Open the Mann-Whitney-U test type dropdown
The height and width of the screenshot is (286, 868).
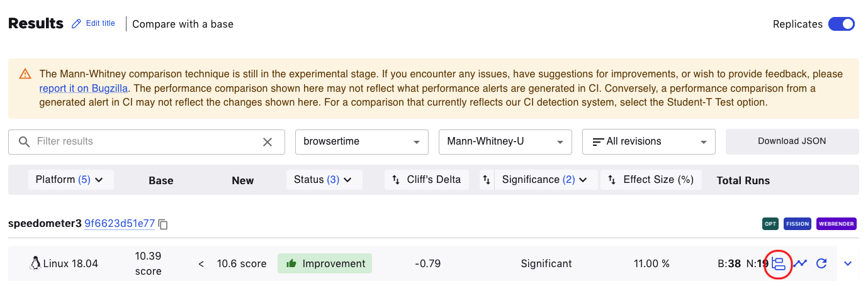(505, 142)
